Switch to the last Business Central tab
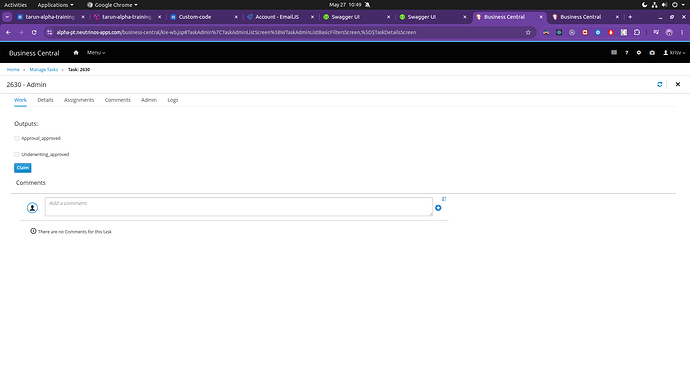Viewport: 690px width, 387px height. coord(585,17)
